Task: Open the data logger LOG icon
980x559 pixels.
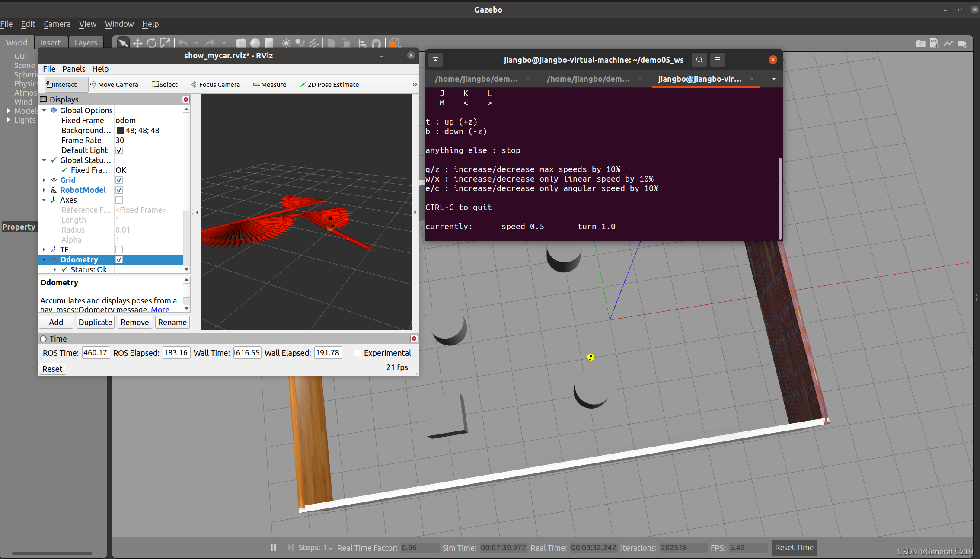Action: (x=934, y=43)
